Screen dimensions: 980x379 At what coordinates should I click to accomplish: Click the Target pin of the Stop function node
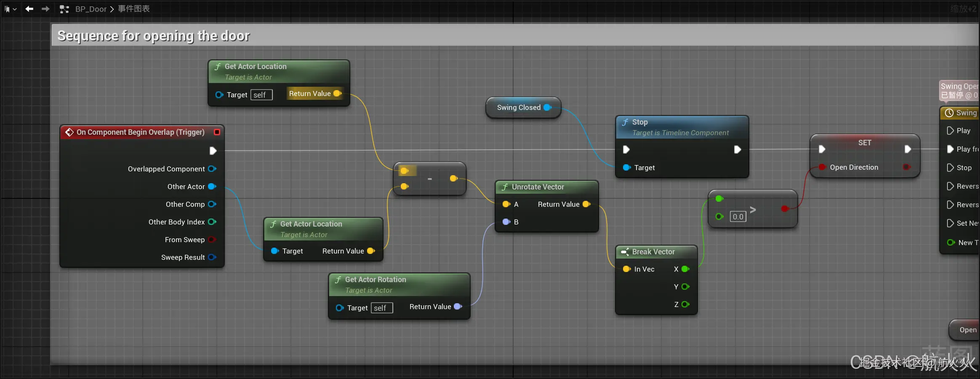(627, 168)
